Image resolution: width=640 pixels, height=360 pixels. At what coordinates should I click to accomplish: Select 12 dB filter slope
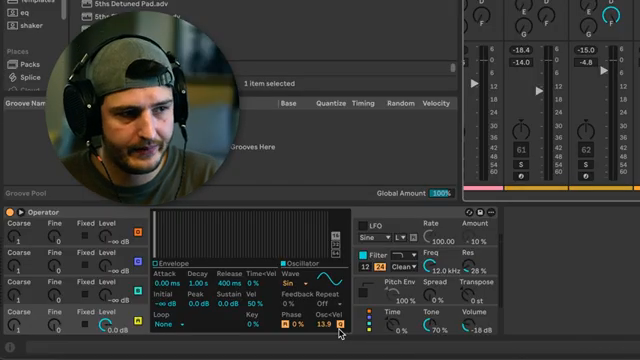pyautogui.click(x=365, y=267)
